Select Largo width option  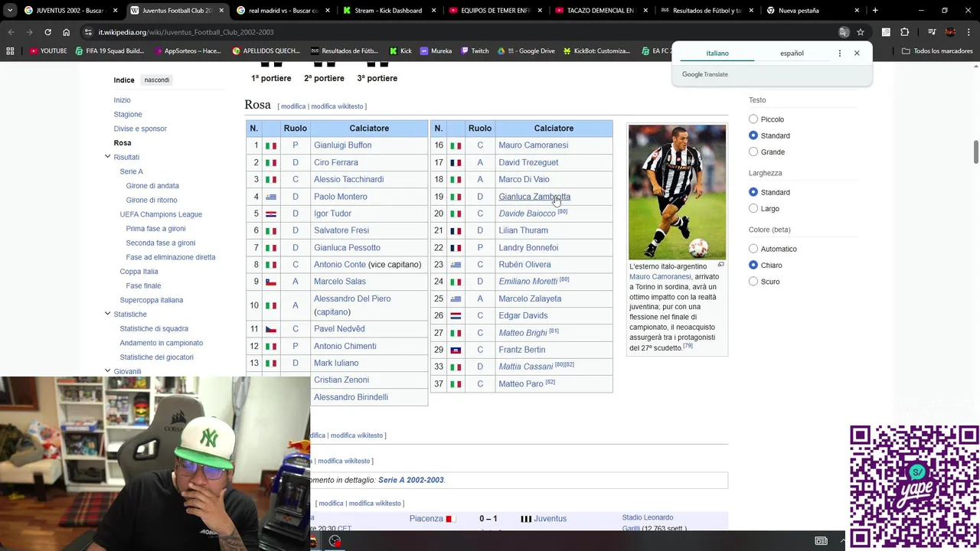tap(753, 208)
